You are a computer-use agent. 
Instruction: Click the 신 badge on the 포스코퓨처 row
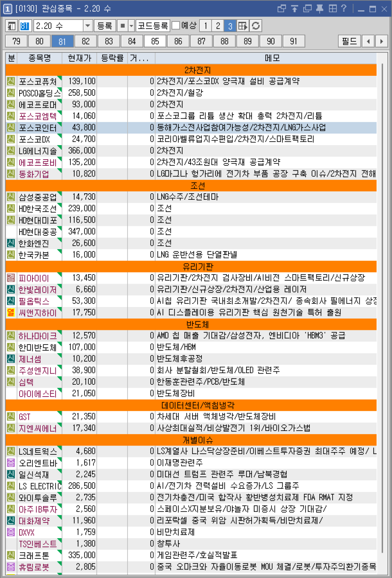point(11,81)
